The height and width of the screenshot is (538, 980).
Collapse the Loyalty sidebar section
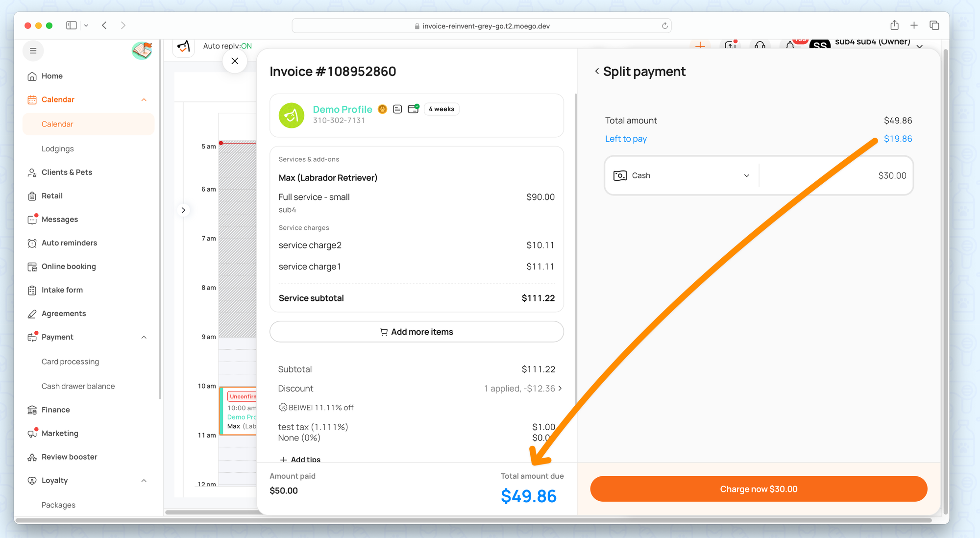144,481
